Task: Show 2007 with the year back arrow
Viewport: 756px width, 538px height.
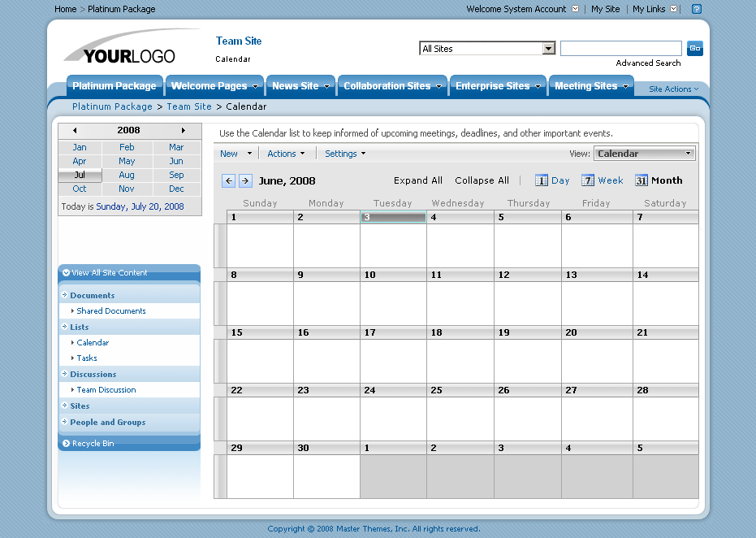Action: pyautogui.click(x=74, y=130)
